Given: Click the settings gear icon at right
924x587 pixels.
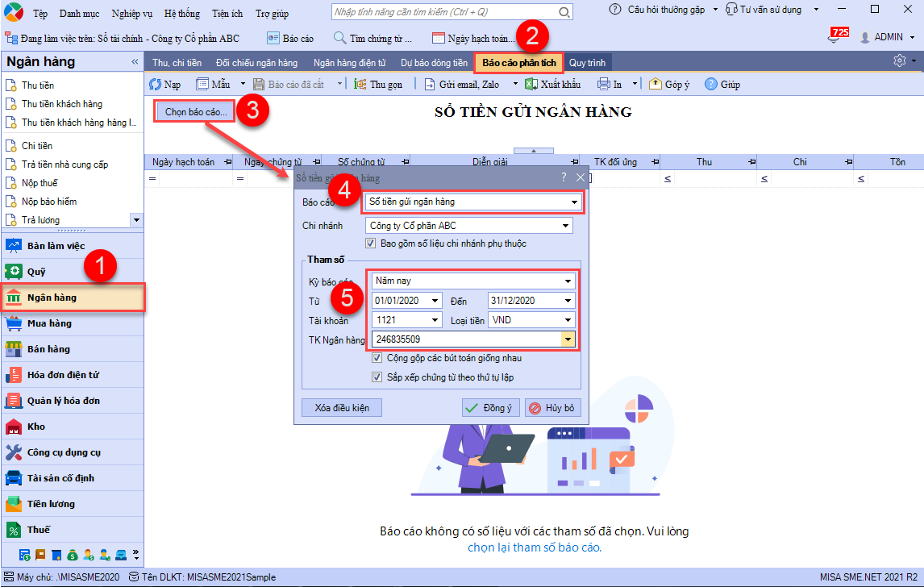Looking at the screenshot, I should [x=899, y=61].
